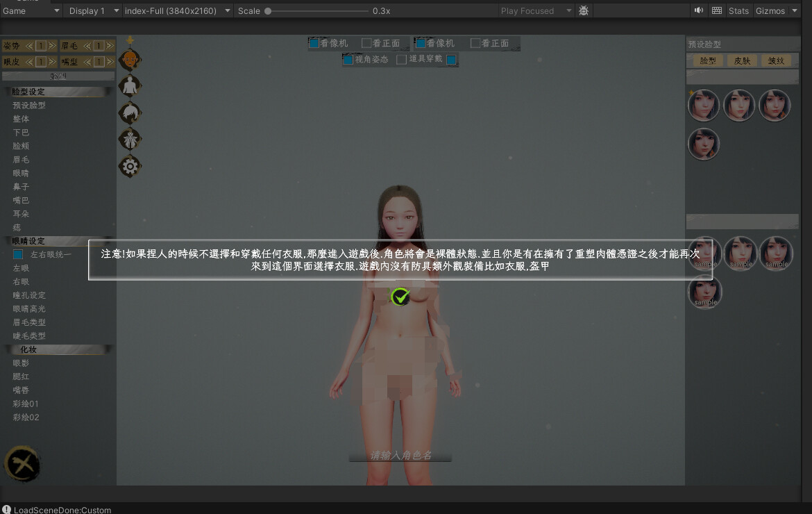Screen dimensions: 812x514
Task: Open the gear settings icon below the clothing icon
Action: pyautogui.click(x=130, y=167)
